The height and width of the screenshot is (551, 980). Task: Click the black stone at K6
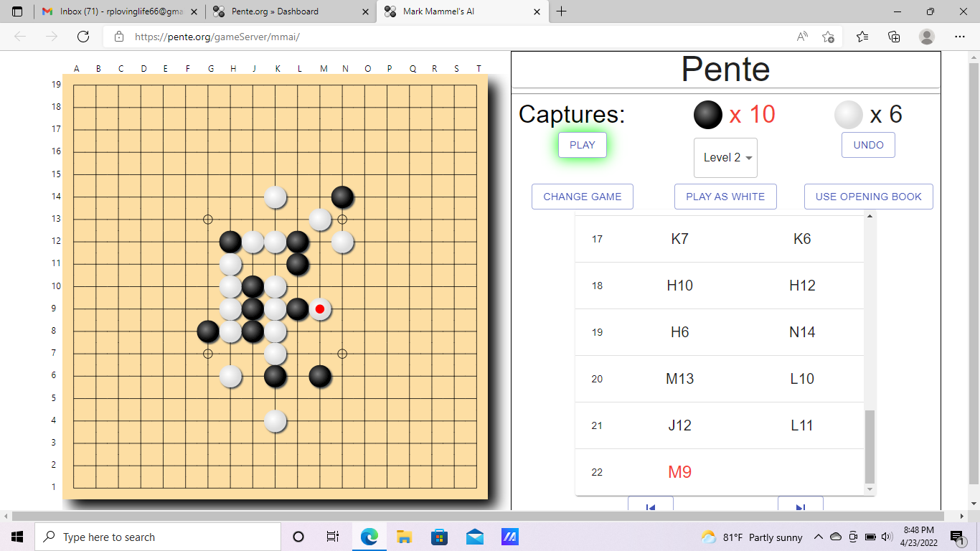pyautogui.click(x=275, y=376)
